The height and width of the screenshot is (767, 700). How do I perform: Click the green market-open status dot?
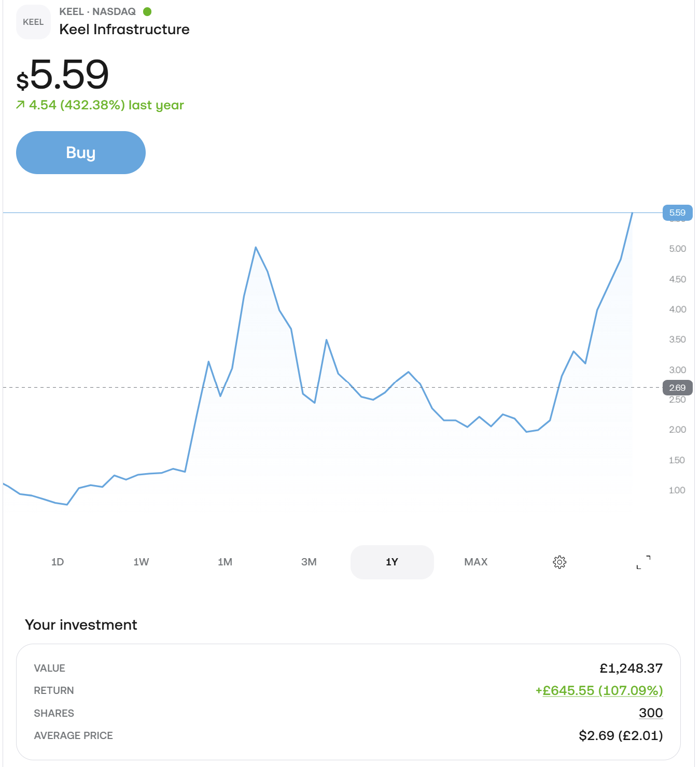(147, 11)
